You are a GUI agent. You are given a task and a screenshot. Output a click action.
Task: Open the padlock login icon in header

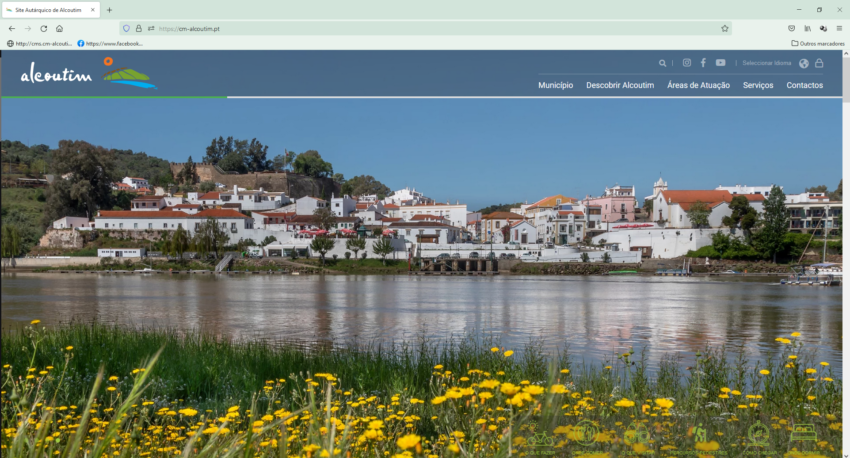point(819,63)
